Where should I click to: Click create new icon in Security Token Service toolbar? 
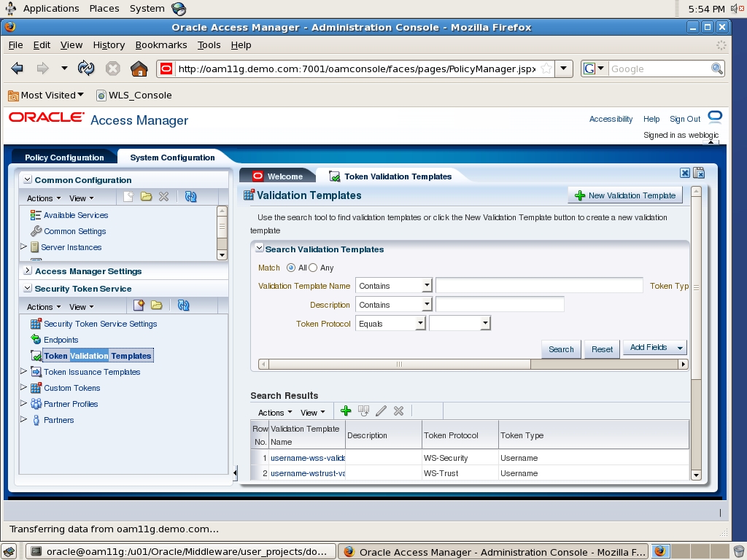tap(139, 306)
